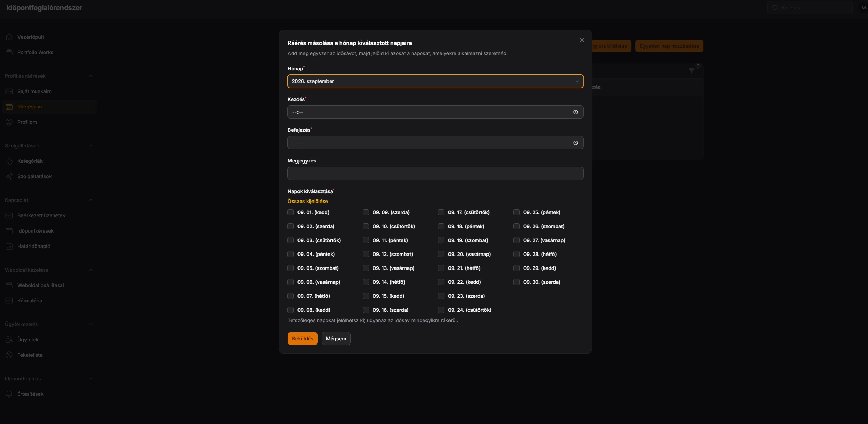Click the Értesítések bell icon
868x424 pixels.
pyautogui.click(x=9, y=394)
